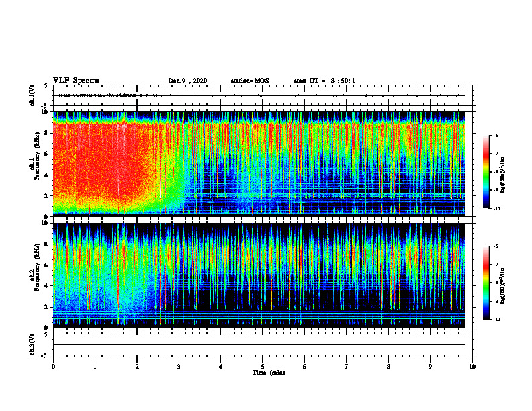The height and width of the screenshot is (411, 532).
Task: Click the ch.1 spectrogram color scale bar
Action: pos(486,172)
